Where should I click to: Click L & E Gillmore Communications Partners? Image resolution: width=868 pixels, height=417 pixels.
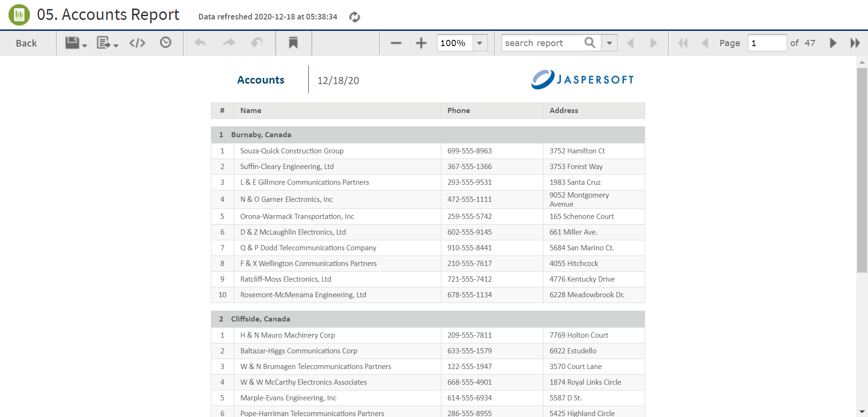tap(305, 182)
